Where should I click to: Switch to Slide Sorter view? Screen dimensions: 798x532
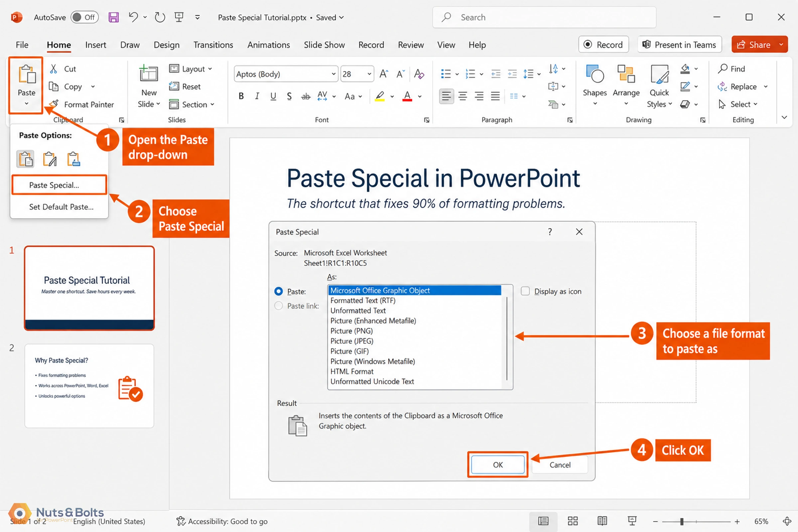(x=573, y=521)
